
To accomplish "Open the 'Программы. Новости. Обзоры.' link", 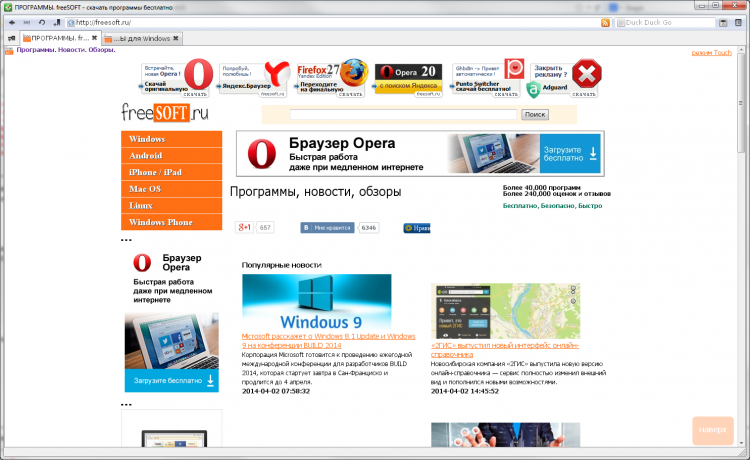I will pyautogui.click(x=66, y=50).
